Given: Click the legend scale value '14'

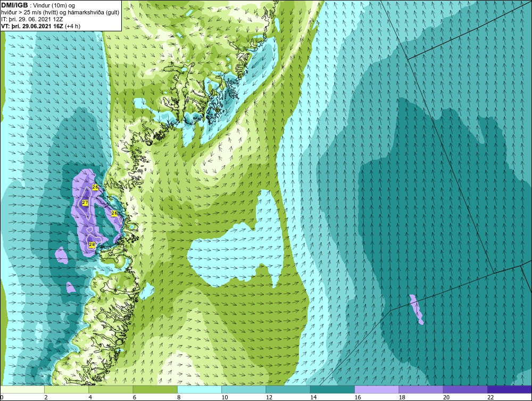Looking at the screenshot, I should pyautogui.click(x=313, y=398).
